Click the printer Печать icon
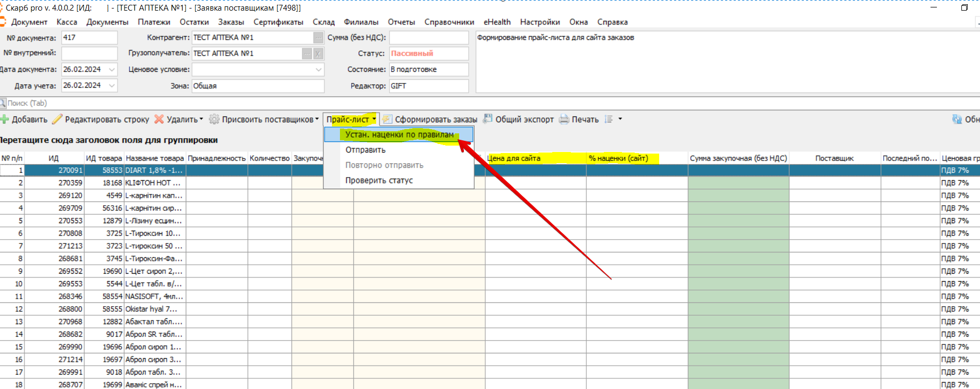The width and height of the screenshot is (980, 389). (x=564, y=119)
